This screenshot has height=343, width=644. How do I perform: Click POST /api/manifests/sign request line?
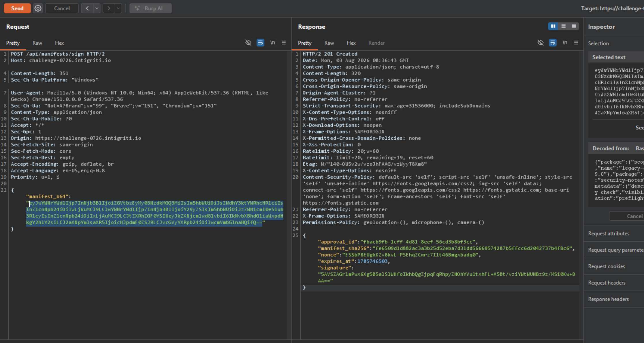(x=58, y=54)
